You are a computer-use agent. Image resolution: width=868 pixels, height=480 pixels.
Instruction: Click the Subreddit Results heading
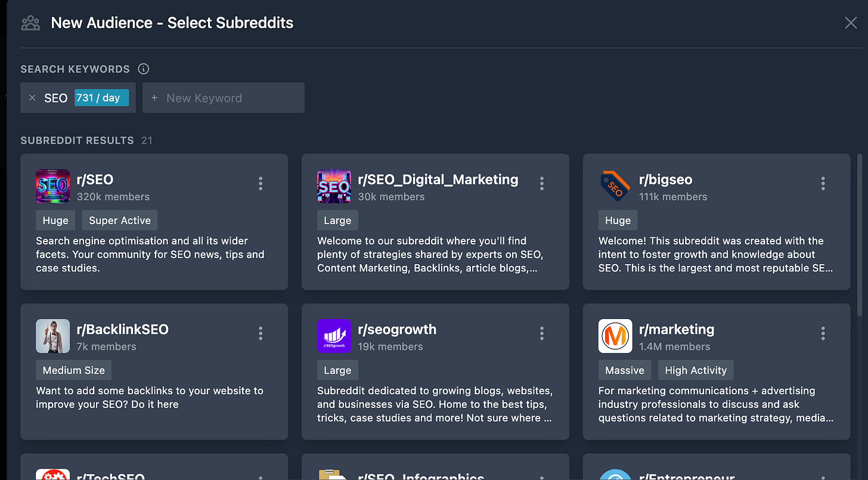(77, 141)
